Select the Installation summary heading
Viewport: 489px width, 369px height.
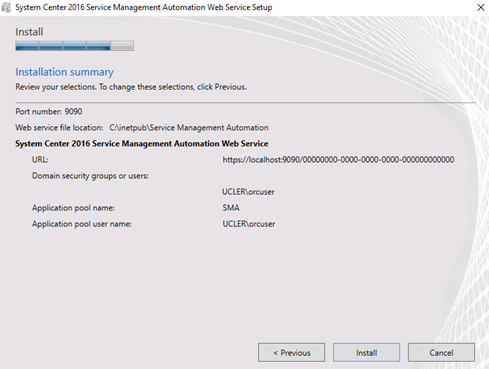(x=64, y=72)
